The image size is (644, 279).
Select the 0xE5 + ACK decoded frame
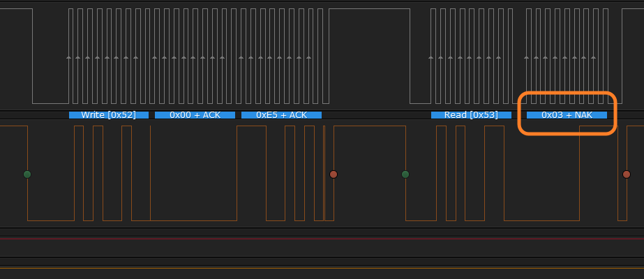(x=281, y=115)
